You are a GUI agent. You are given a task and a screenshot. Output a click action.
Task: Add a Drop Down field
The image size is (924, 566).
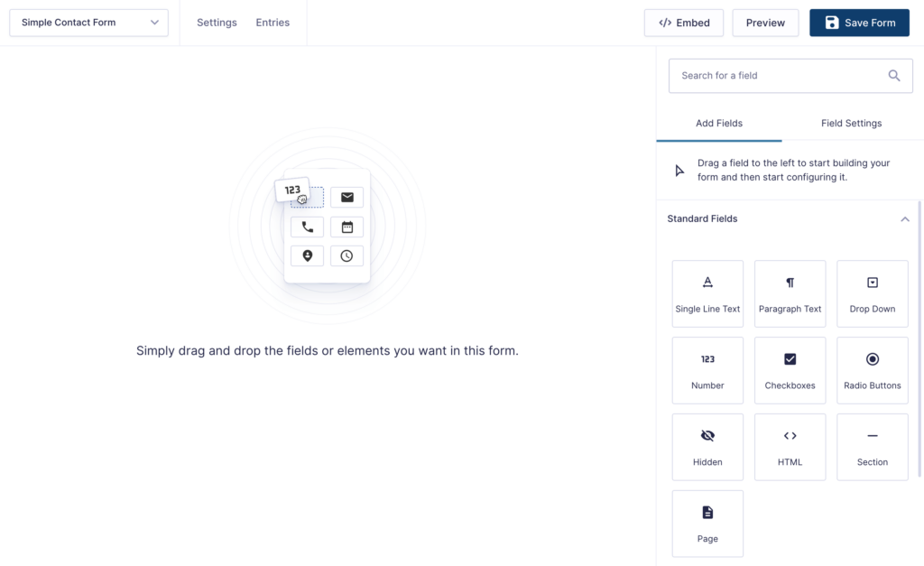[872, 293]
